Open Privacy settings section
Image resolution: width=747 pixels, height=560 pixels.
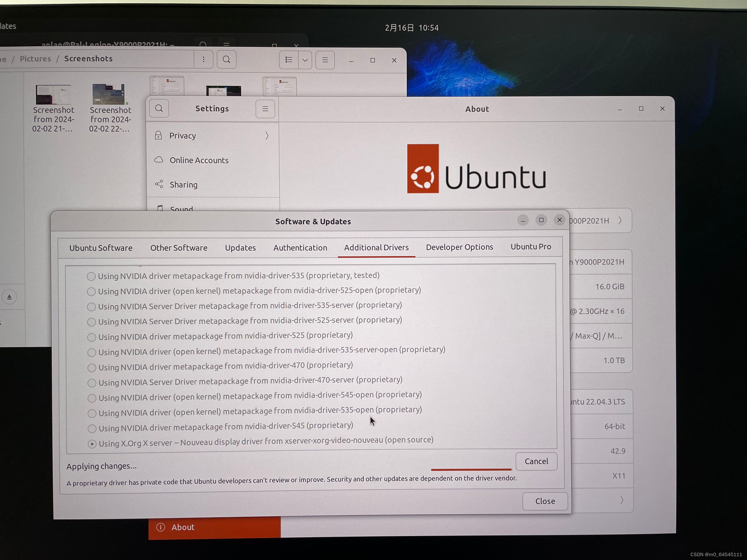coord(212,136)
